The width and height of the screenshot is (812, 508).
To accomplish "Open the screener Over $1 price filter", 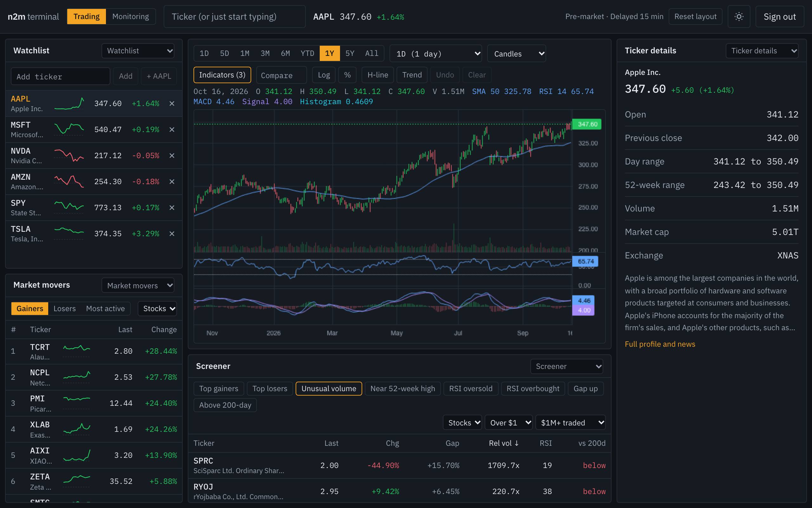I will (x=509, y=423).
